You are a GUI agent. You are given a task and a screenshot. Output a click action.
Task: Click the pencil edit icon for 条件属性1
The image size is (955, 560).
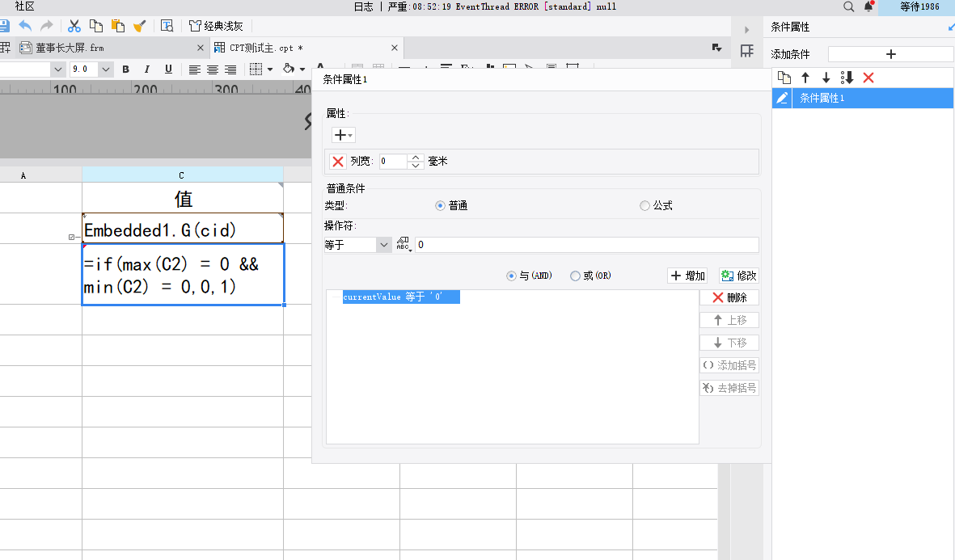[782, 98]
